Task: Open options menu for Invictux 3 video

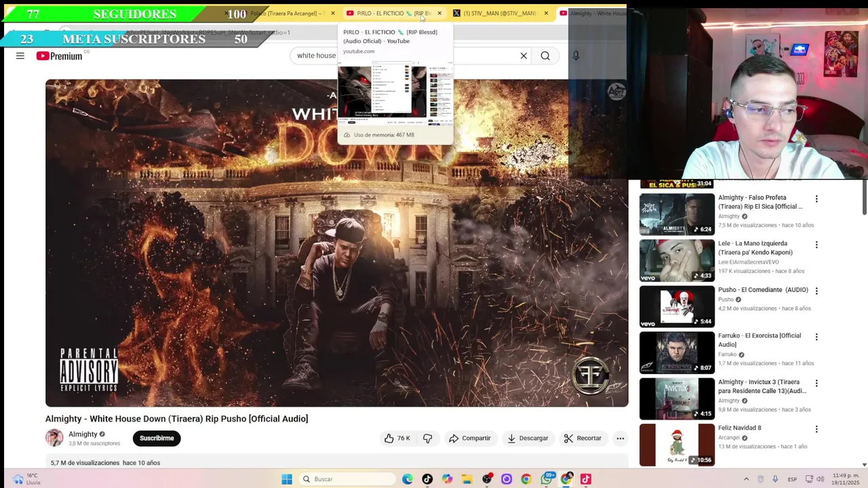Action: [816, 383]
